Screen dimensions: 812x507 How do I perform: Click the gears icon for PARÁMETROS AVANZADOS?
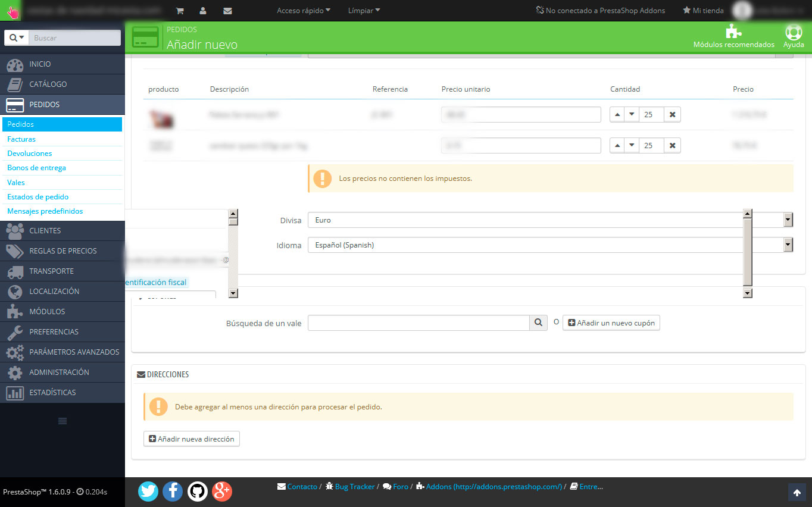click(x=15, y=352)
